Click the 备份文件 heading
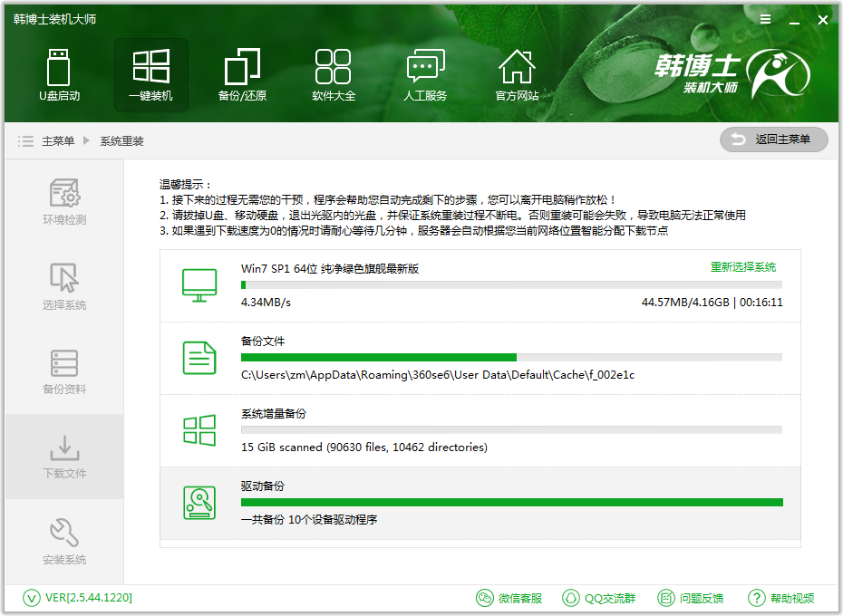 click(262, 341)
